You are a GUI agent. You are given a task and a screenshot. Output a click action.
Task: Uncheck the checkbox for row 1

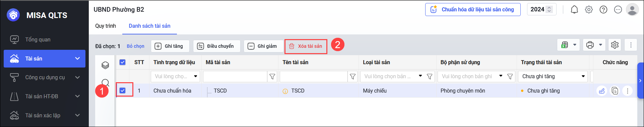coord(122,90)
